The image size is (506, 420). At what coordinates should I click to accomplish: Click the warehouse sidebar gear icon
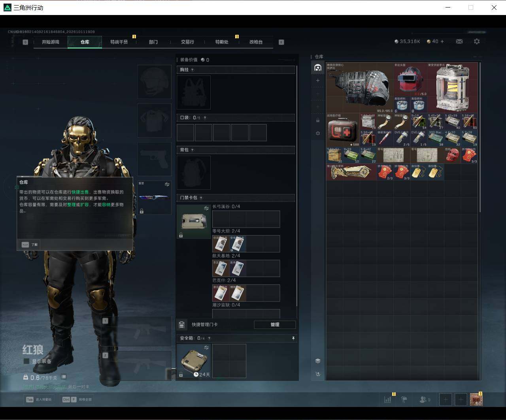pos(318,134)
